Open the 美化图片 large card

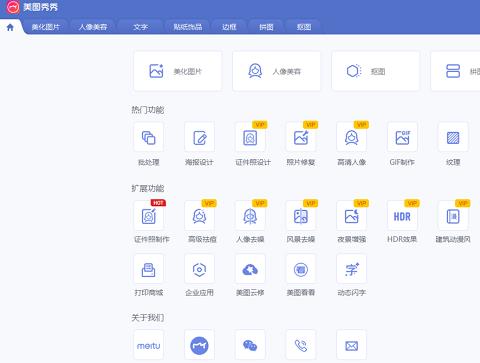tap(178, 71)
